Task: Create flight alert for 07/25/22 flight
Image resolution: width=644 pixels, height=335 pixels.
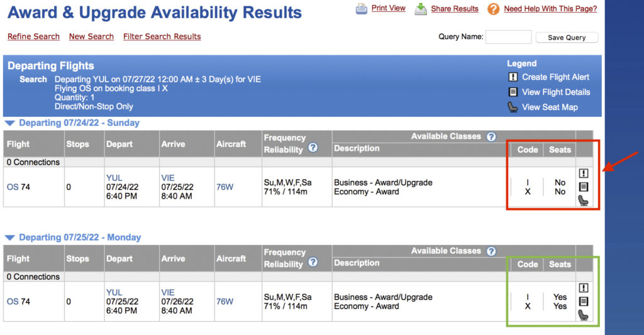Action: (x=584, y=288)
